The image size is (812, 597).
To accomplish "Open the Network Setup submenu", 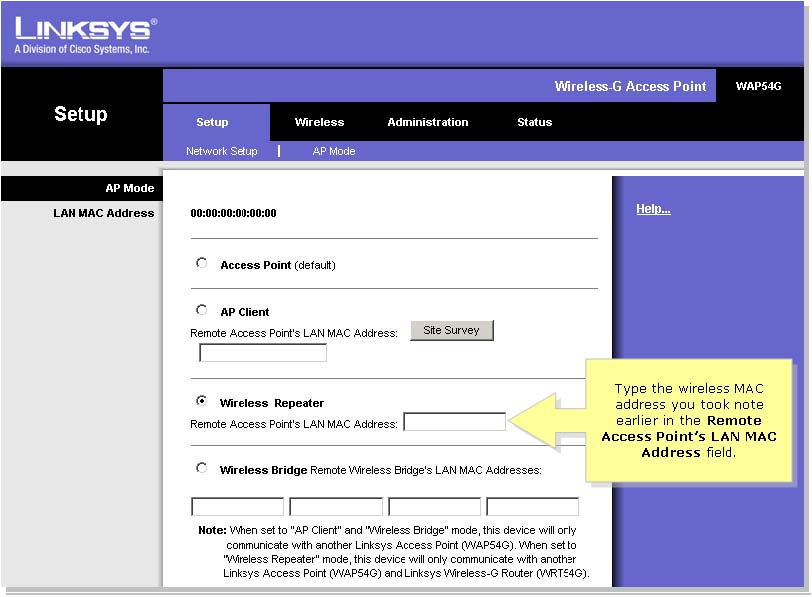I will click(221, 151).
